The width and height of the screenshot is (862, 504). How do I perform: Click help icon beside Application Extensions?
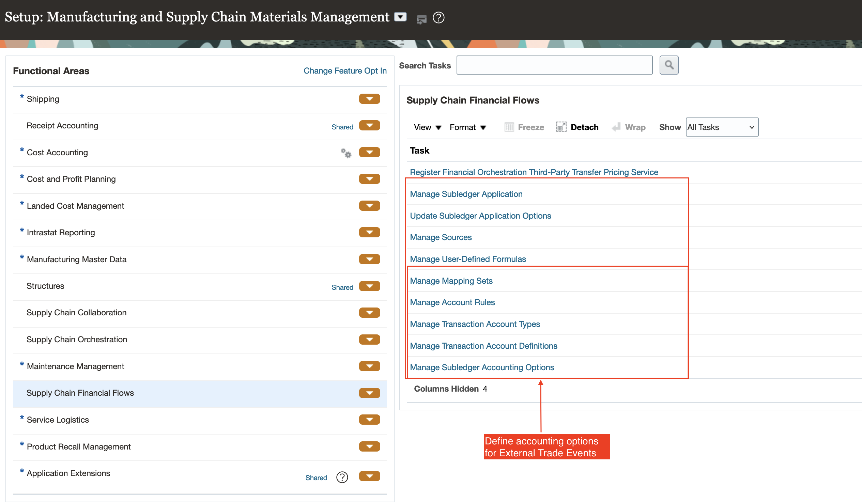[x=342, y=477]
